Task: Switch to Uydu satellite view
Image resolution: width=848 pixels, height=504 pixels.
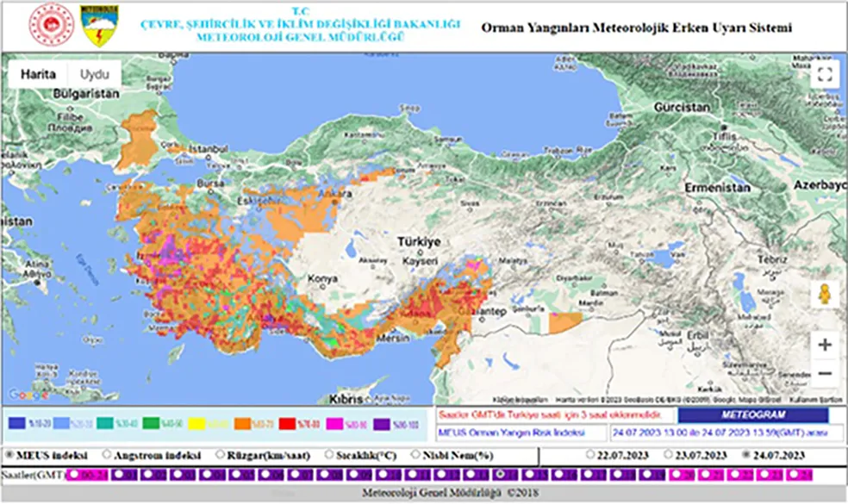Action: tap(95, 74)
